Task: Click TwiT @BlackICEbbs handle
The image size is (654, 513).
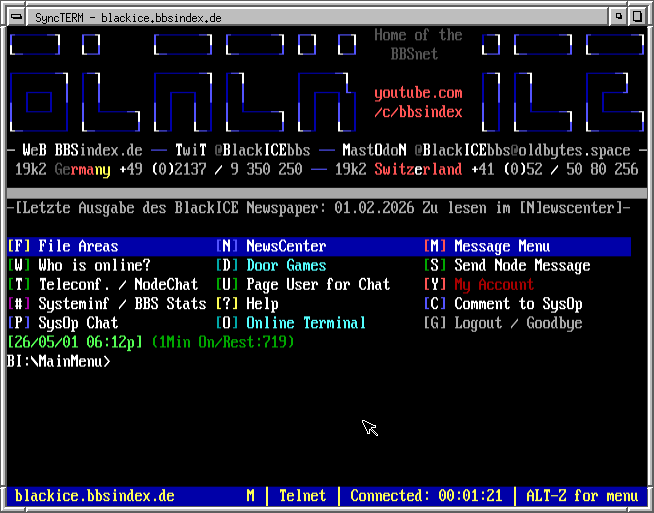Action: click(243, 150)
